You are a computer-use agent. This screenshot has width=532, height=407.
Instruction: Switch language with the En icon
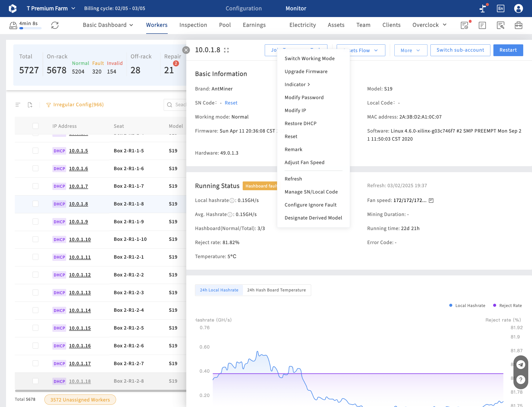(x=500, y=9)
